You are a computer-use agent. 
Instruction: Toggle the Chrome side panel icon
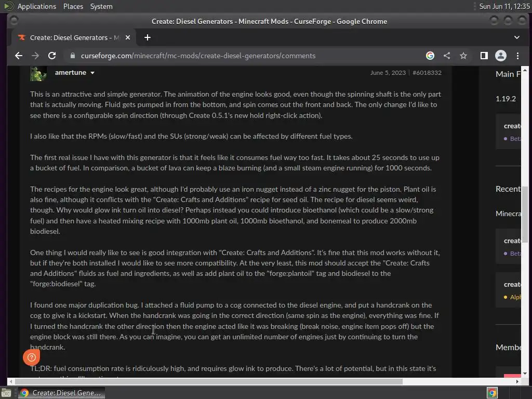484,56
